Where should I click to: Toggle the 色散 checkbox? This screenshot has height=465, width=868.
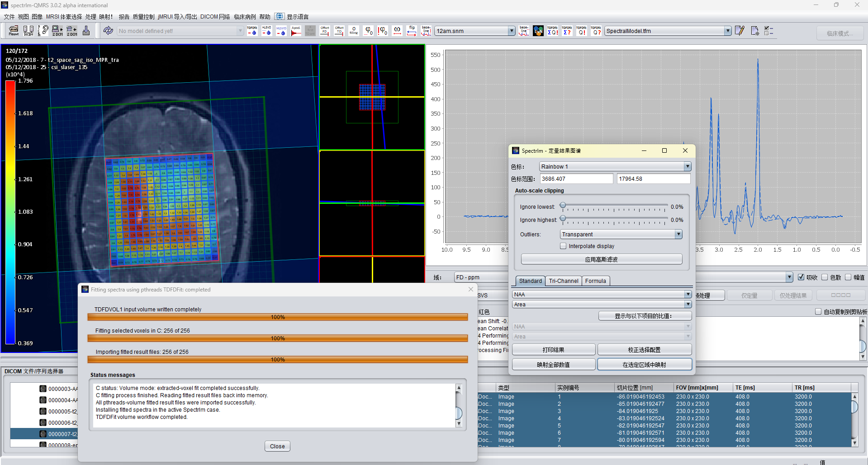click(x=825, y=277)
